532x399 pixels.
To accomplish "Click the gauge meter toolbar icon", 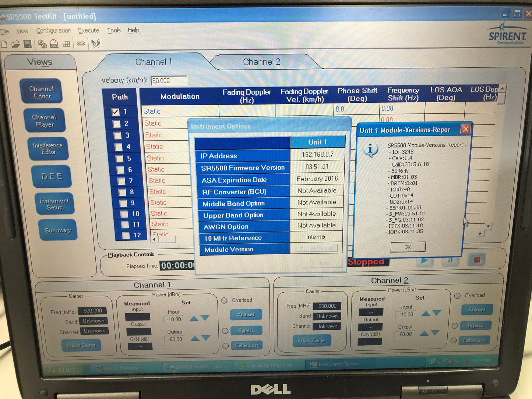I will [x=54, y=44].
